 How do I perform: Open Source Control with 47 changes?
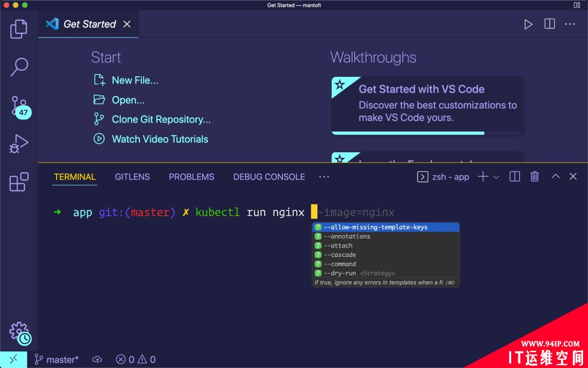(20, 107)
